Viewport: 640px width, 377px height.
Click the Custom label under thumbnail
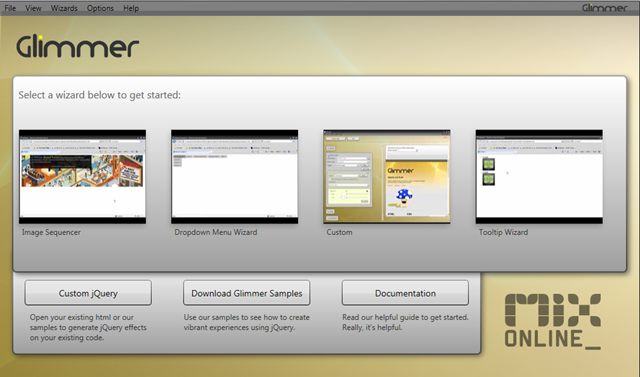(339, 232)
